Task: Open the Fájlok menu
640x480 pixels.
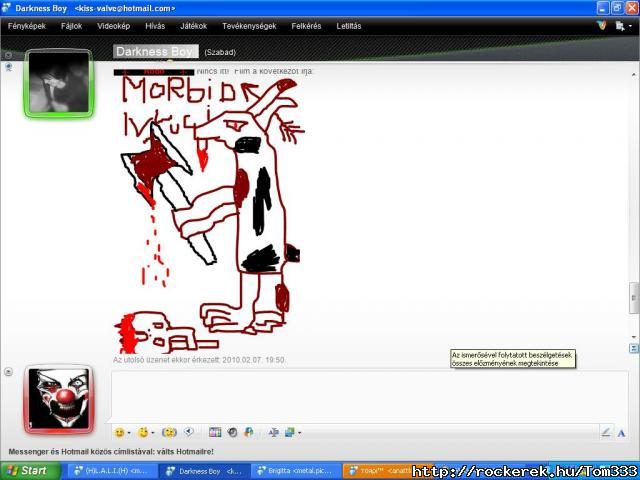Action: tap(71, 26)
